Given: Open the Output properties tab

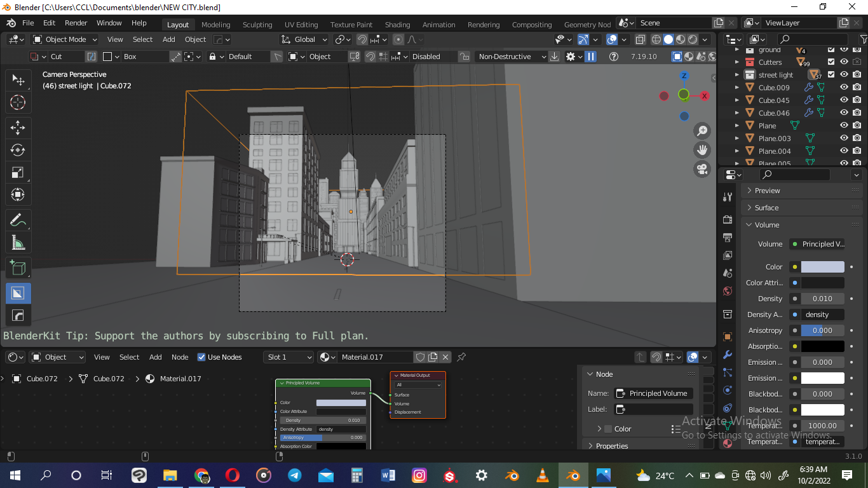Looking at the screenshot, I should tap(728, 237).
